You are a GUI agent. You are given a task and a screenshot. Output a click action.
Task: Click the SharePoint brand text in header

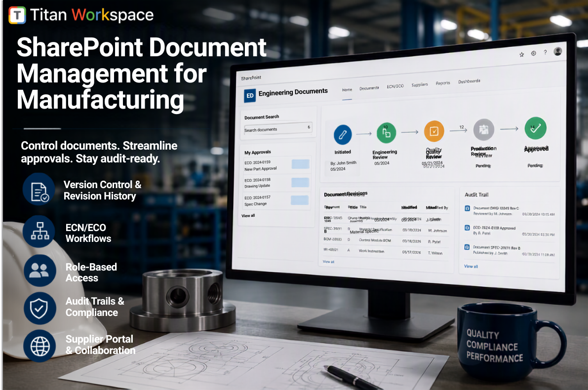[x=251, y=78]
